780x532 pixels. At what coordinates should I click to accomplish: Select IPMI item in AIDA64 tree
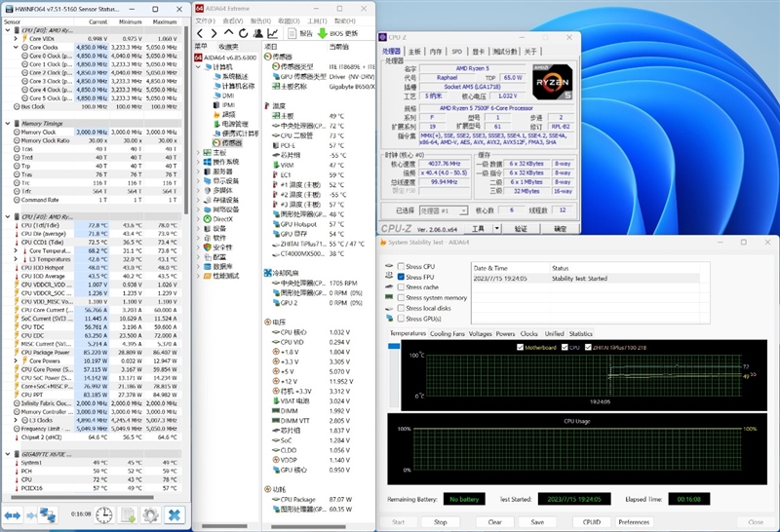[x=228, y=105]
